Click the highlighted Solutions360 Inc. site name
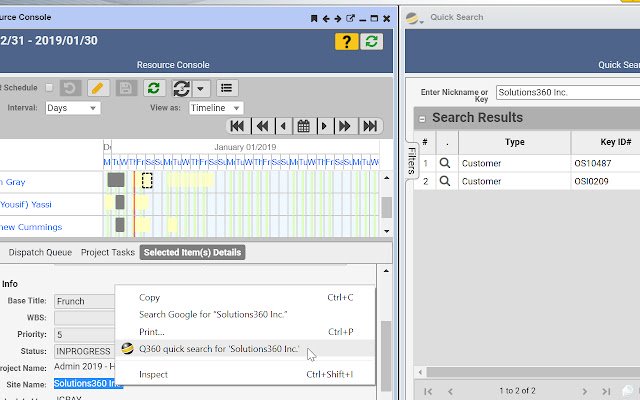The width and height of the screenshot is (640, 400). pos(88,384)
